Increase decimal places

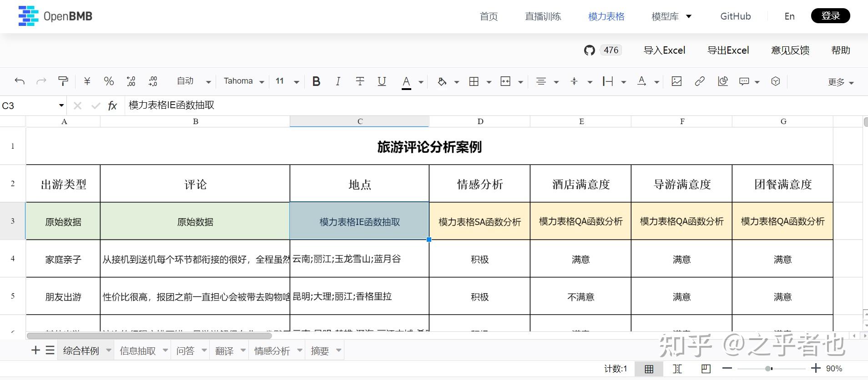153,81
